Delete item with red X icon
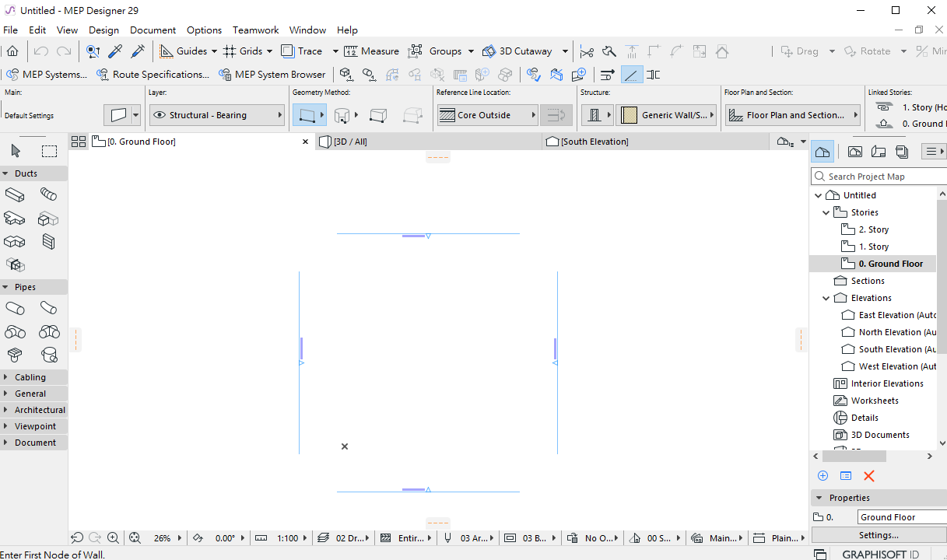Viewport: 947px width, 560px height. pyautogui.click(x=869, y=476)
